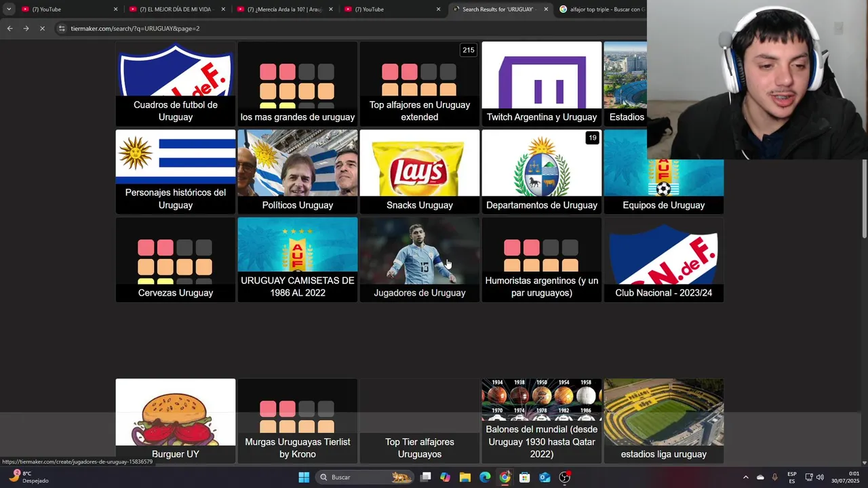
Task: Switch to Chrome in the taskbar
Action: (x=505, y=477)
